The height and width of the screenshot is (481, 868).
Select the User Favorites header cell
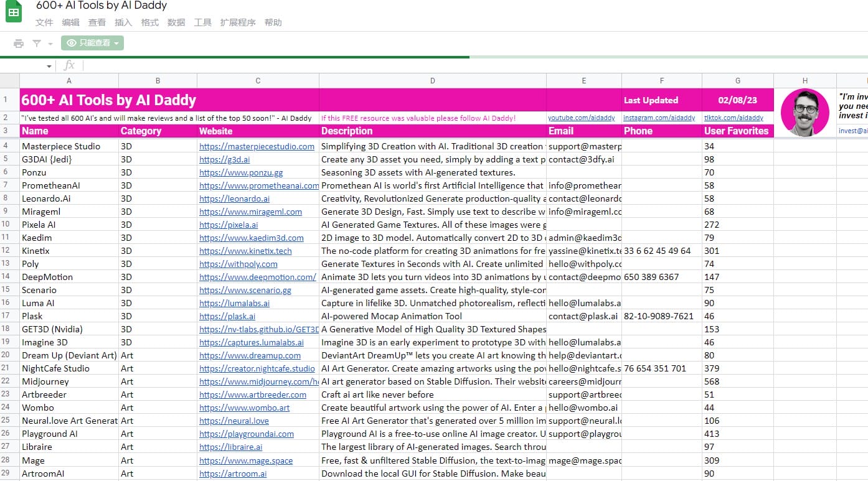click(x=738, y=131)
